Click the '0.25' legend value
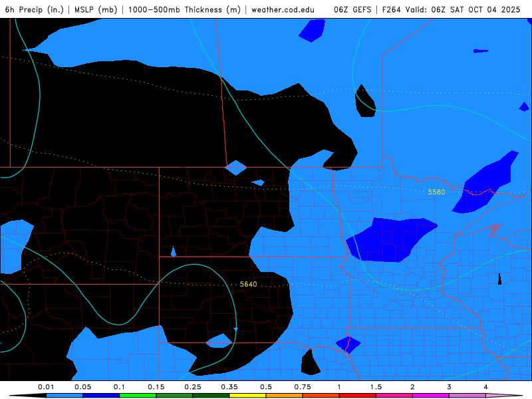This screenshot has height=399, width=532. (193, 387)
